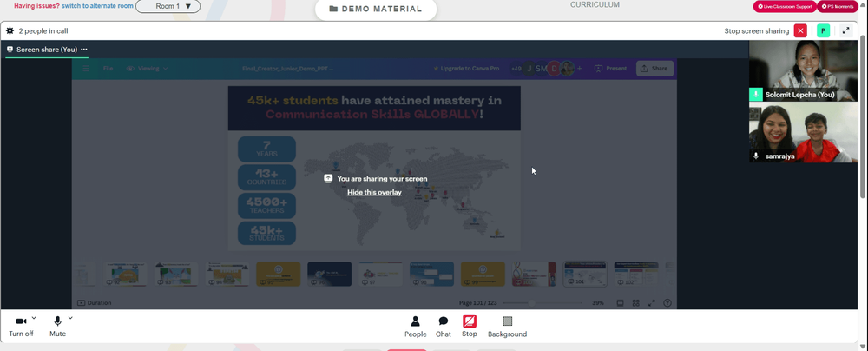Viewport: 868px width, 351px height.
Task: Click the Page 101 / 123 indicator
Action: [478, 303]
